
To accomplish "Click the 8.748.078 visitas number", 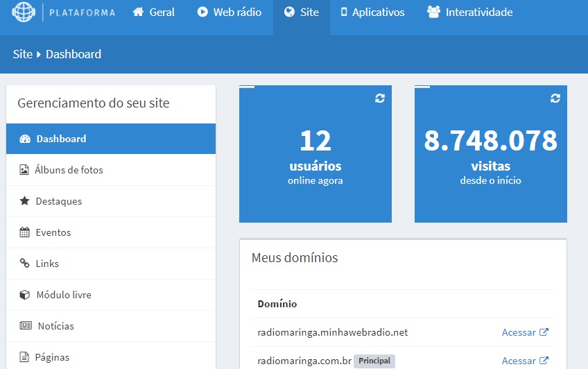I will pos(490,141).
